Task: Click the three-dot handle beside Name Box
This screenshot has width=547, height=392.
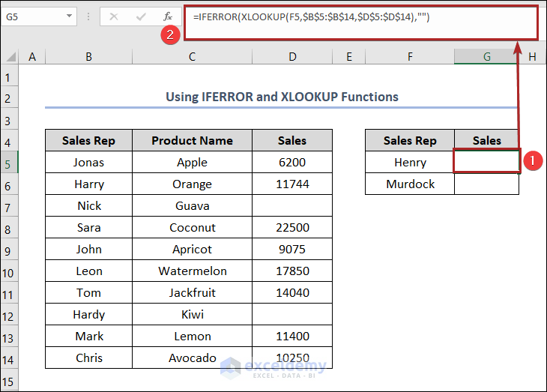Action: [x=88, y=16]
